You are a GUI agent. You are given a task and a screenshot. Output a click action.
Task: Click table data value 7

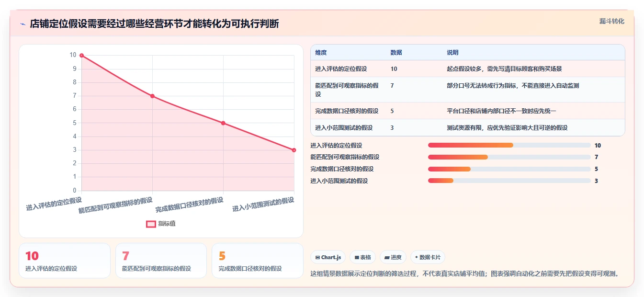[x=392, y=86]
